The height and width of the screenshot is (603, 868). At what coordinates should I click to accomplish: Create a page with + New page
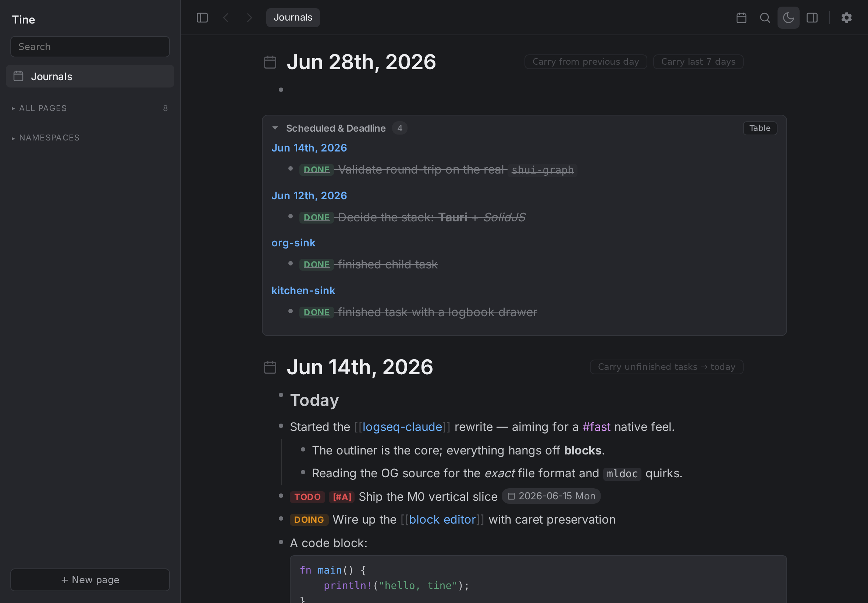click(x=90, y=579)
